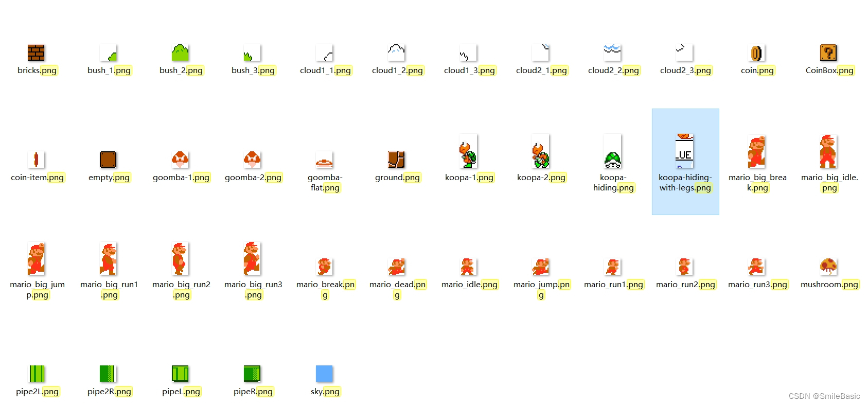Select the mario_idle.png small sprite icon

pyautogui.click(x=468, y=267)
